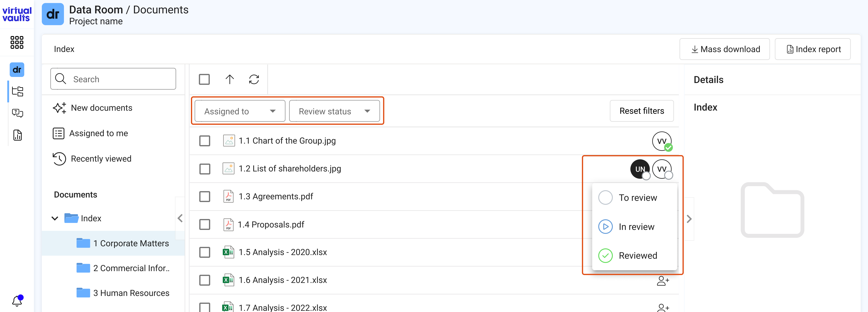Click the upload arrow icon in toolbar
868x312 pixels.
click(229, 80)
